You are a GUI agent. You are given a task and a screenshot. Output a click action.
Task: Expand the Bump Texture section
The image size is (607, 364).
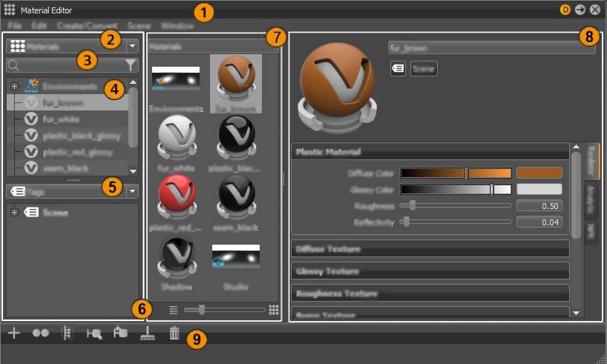(x=430, y=313)
